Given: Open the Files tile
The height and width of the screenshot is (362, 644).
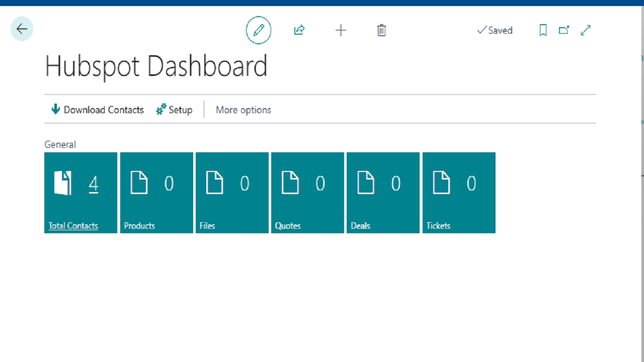Looking at the screenshot, I should pyautogui.click(x=232, y=193).
